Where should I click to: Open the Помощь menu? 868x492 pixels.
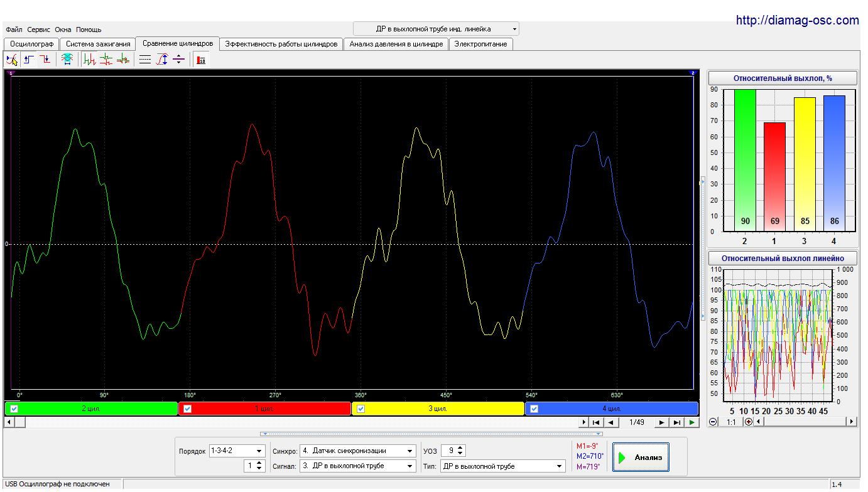click(89, 29)
